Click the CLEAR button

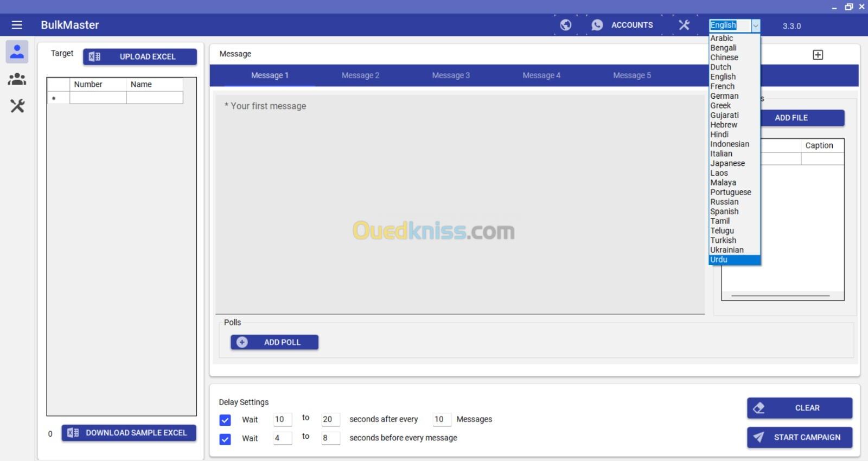point(800,408)
